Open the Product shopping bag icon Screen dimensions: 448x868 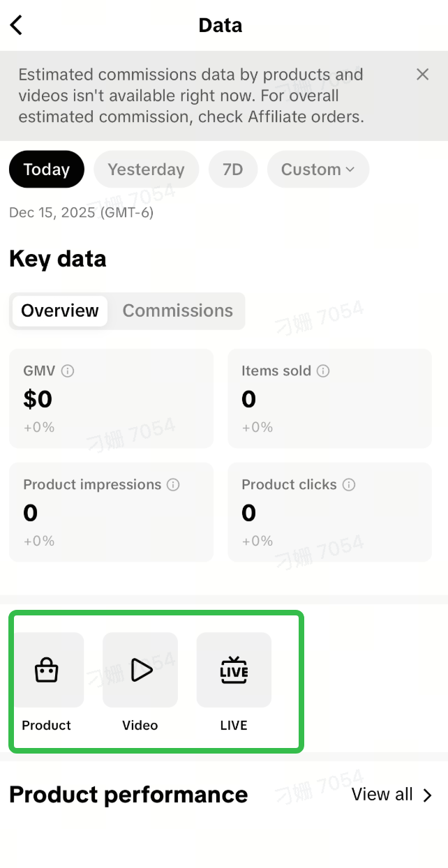pos(47,671)
